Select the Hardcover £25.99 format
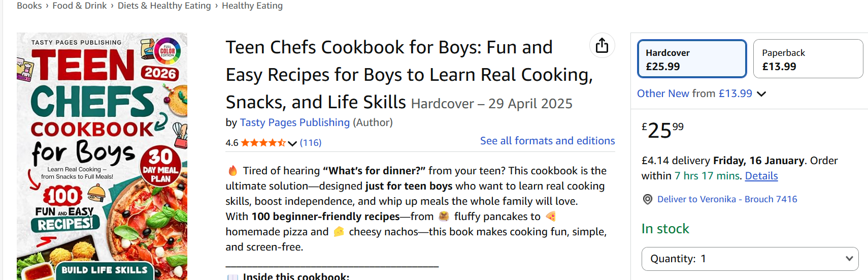This screenshot has height=280, width=868. 691,59
